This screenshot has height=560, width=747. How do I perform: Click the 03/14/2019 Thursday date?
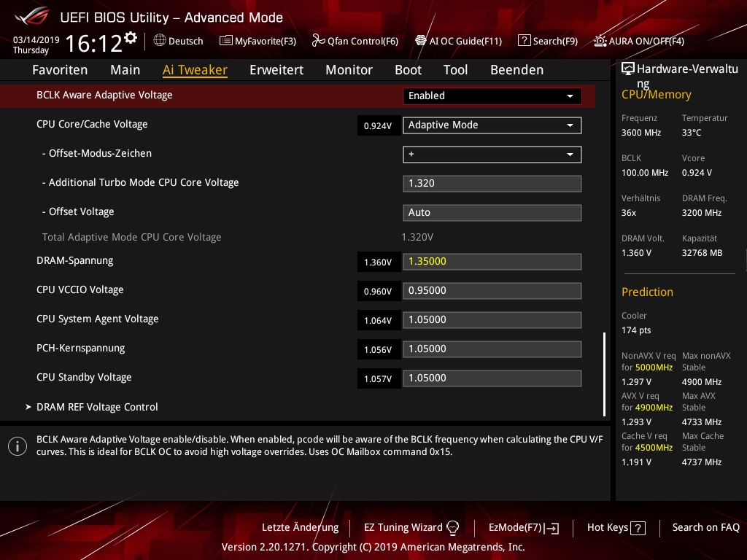tap(36, 44)
